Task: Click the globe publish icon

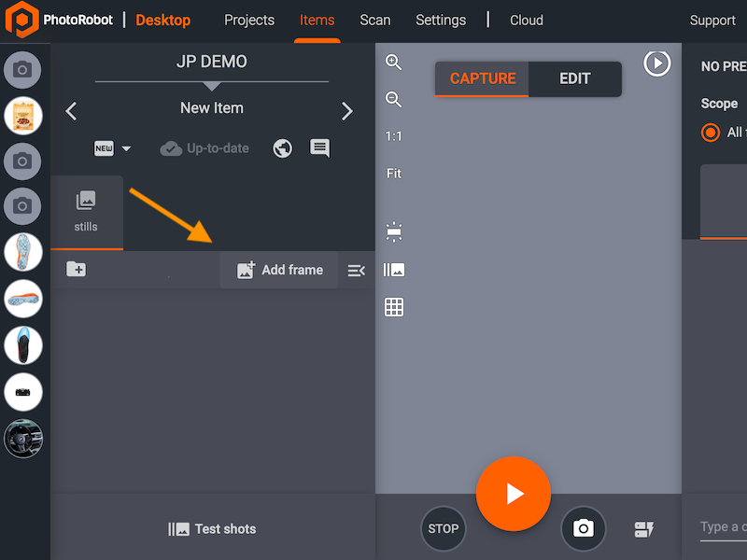Action: [283, 148]
